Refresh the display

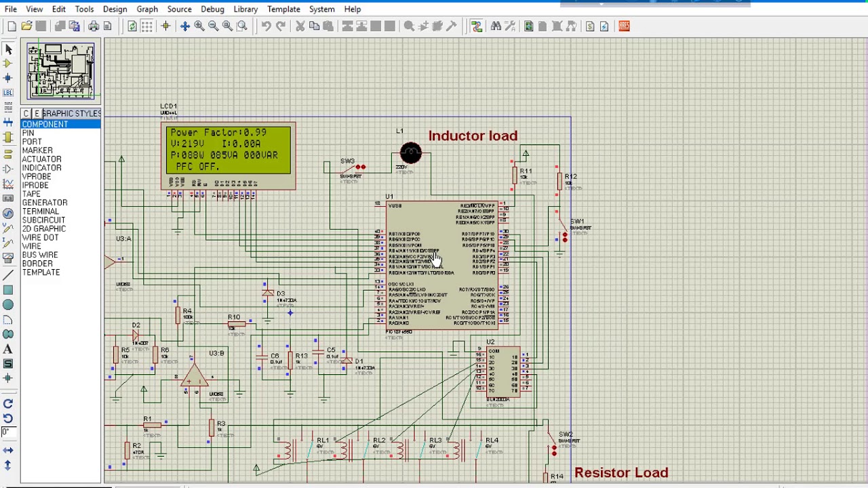132,26
